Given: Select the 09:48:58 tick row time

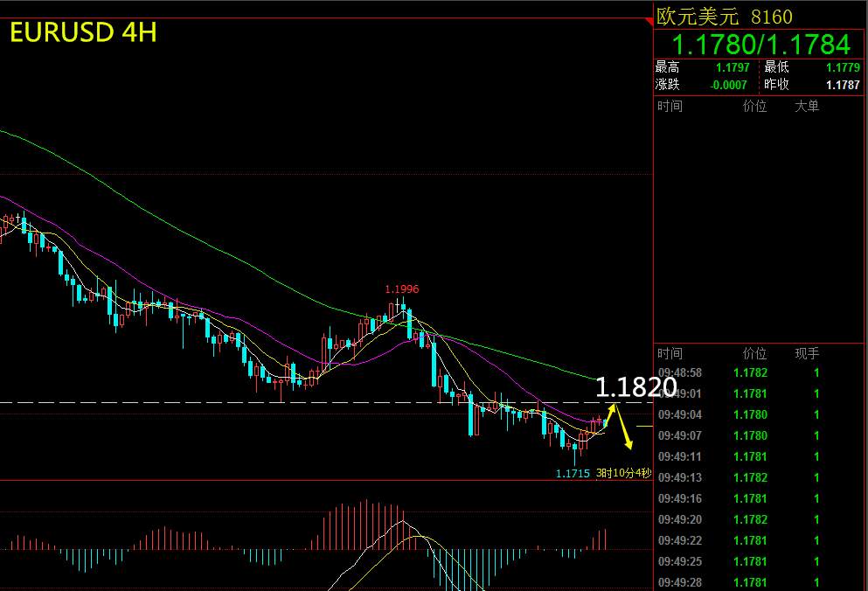Looking at the screenshot, I should point(680,372).
